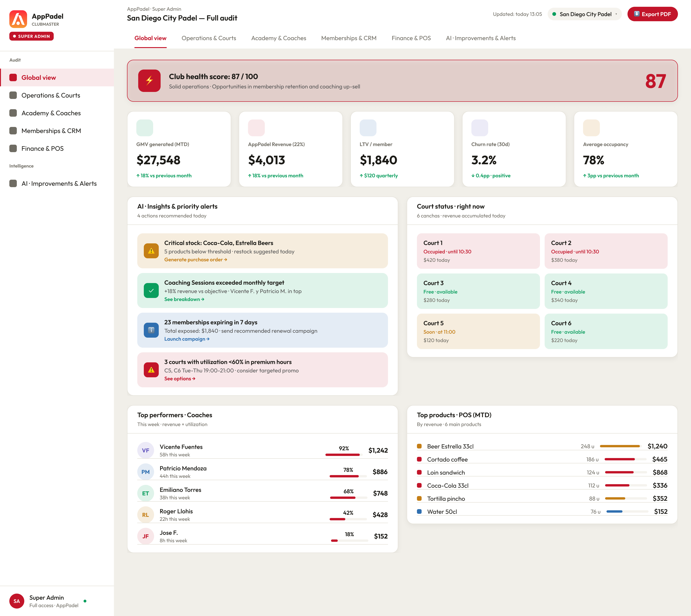
Task: Switch to the Global view tab
Action: pos(150,38)
